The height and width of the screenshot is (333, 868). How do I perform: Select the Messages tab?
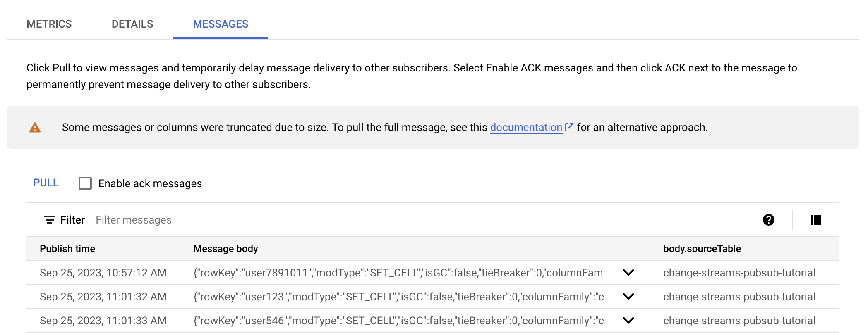(221, 24)
